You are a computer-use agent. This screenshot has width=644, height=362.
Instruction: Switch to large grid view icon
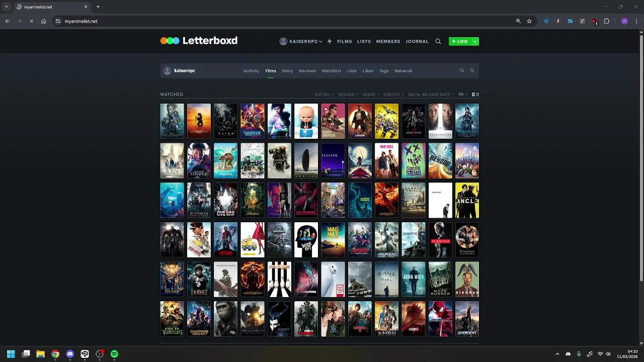[x=473, y=95]
